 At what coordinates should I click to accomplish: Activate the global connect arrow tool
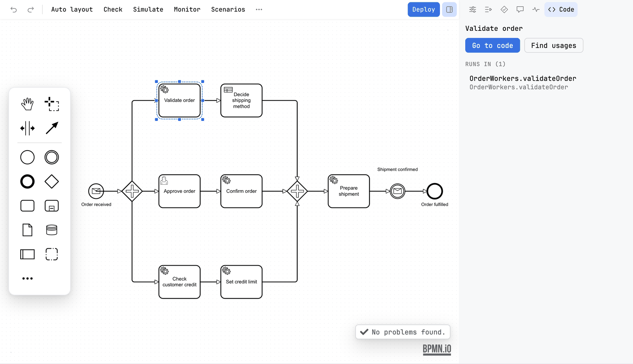tap(52, 128)
